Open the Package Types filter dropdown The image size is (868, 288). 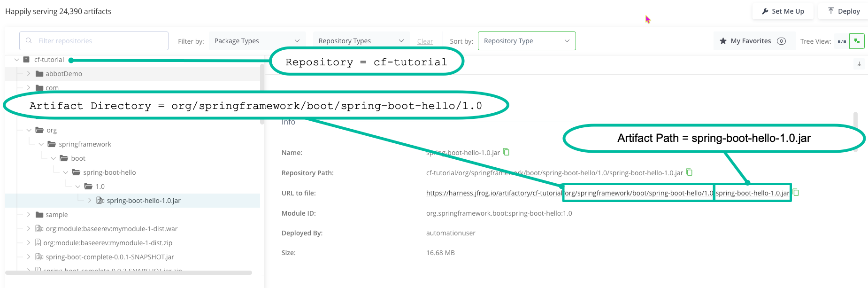257,41
